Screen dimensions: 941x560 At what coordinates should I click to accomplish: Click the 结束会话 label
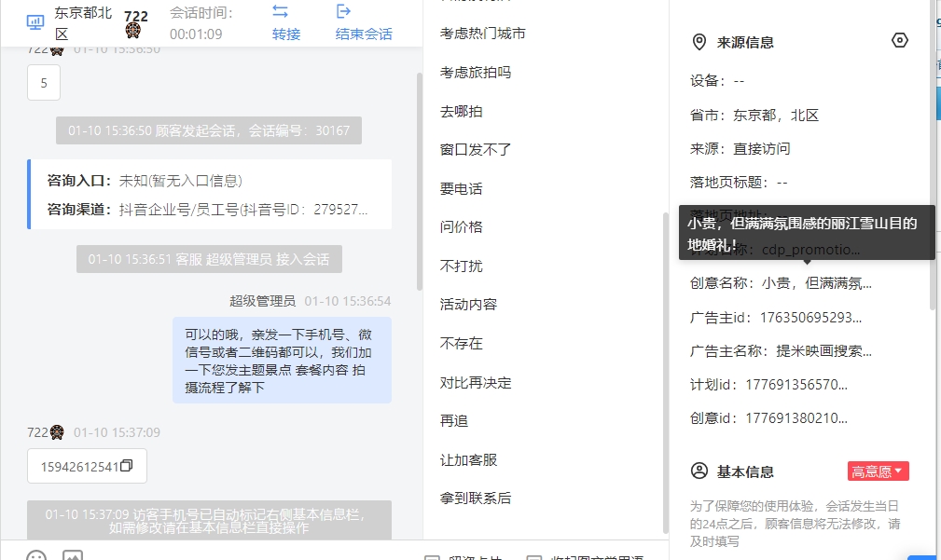pos(364,34)
